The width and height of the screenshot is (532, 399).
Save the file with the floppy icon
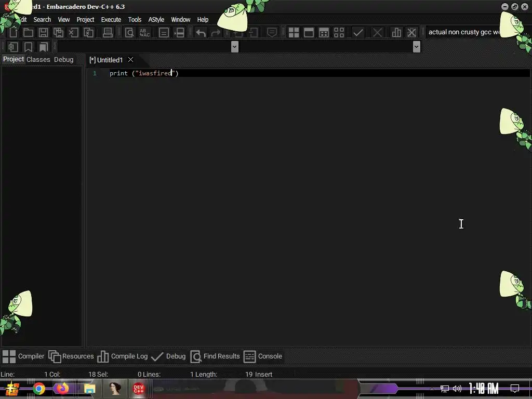(x=43, y=33)
